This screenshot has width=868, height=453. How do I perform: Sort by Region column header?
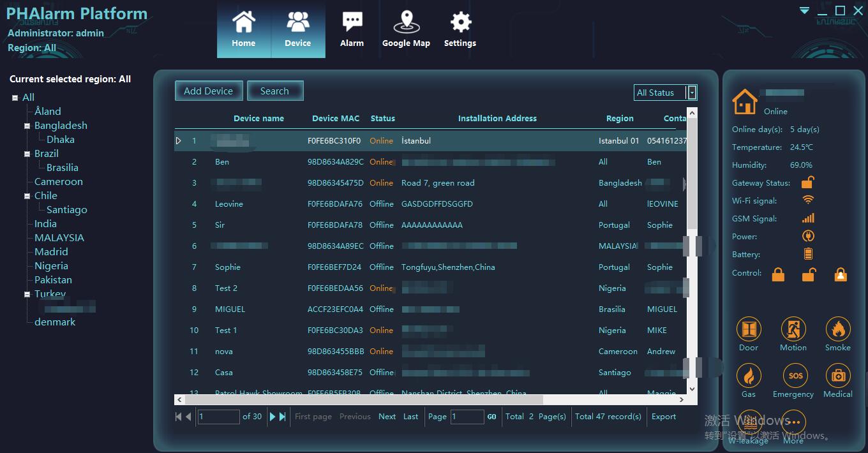620,118
